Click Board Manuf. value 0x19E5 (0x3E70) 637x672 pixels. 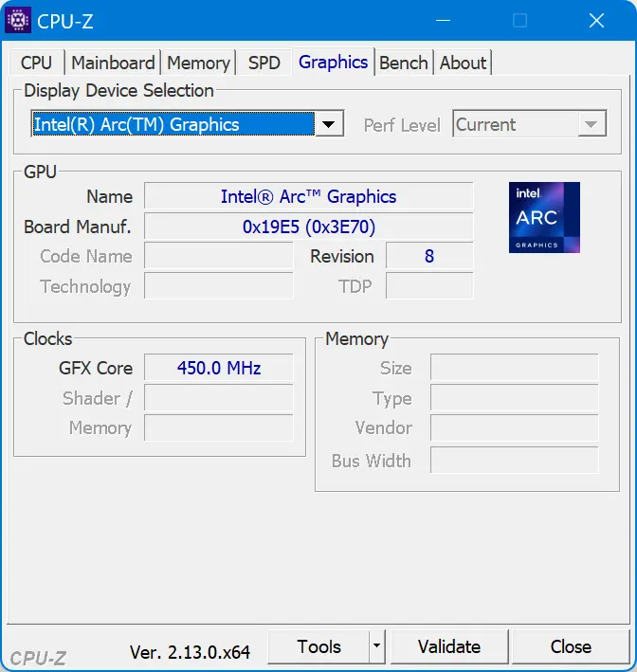point(309,227)
